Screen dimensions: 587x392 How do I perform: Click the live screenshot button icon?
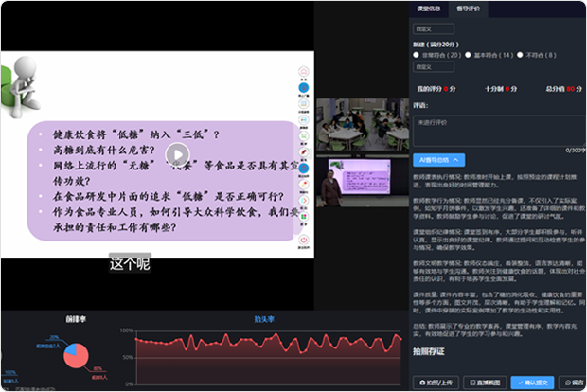[x=471, y=383]
